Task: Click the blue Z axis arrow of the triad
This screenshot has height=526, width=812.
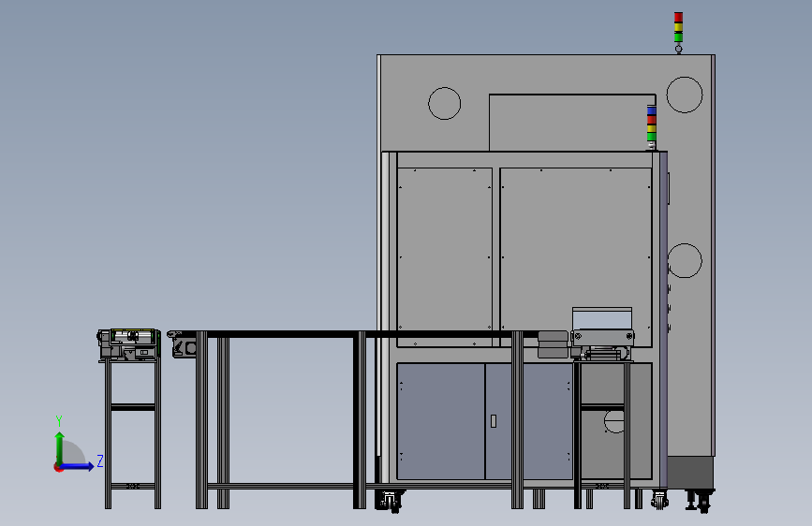Action: pyautogui.click(x=77, y=466)
